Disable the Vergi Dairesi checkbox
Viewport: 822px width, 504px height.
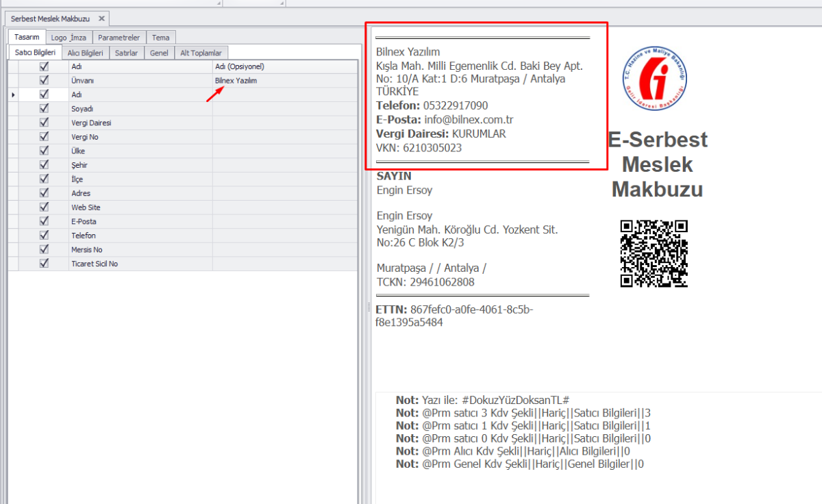45,123
